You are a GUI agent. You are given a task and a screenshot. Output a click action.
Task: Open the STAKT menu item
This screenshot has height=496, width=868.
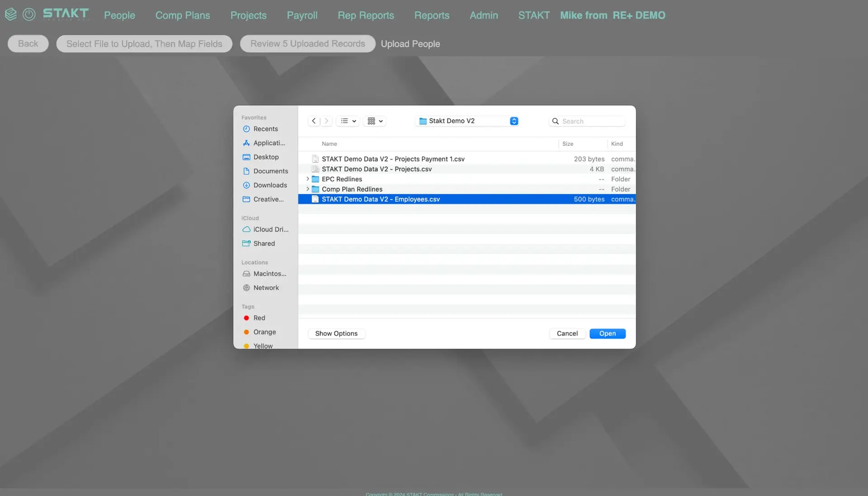pos(534,15)
